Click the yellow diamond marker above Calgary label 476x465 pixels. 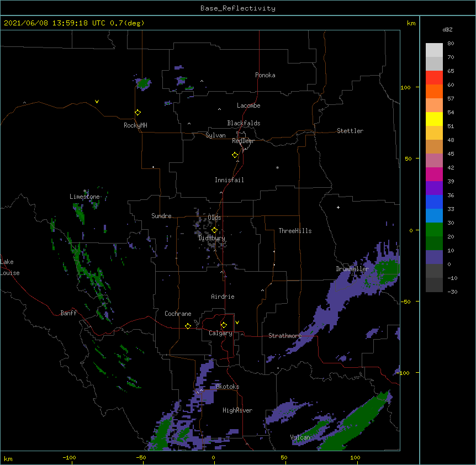pyautogui.click(x=224, y=325)
